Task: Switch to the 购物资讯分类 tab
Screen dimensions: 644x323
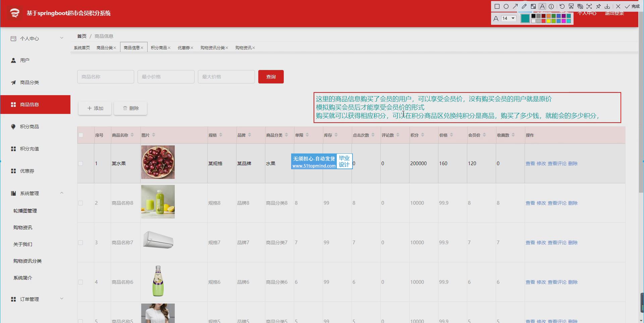Action: click(213, 48)
